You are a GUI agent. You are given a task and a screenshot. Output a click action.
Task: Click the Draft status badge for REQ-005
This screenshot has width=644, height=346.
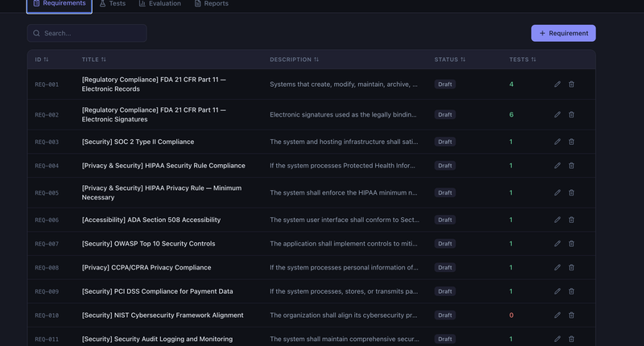445,192
